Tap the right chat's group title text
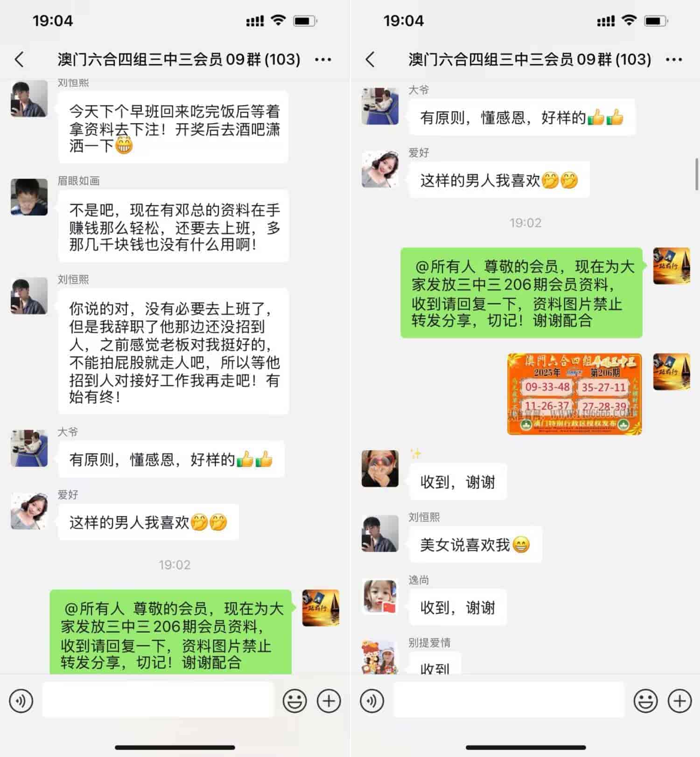The width and height of the screenshot is (700, 757). [530, 59]
